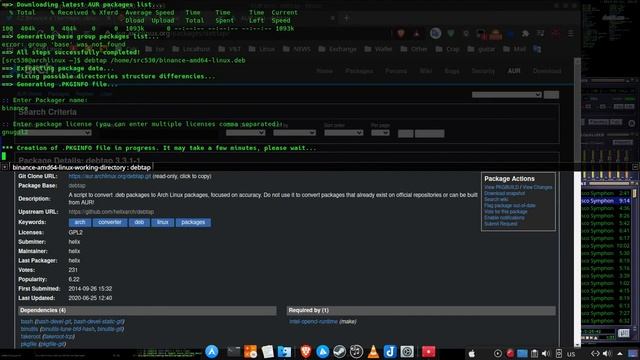Open the debtap Package Base link
This screenshot has width=640, height=360.
(x=77, y=186)
